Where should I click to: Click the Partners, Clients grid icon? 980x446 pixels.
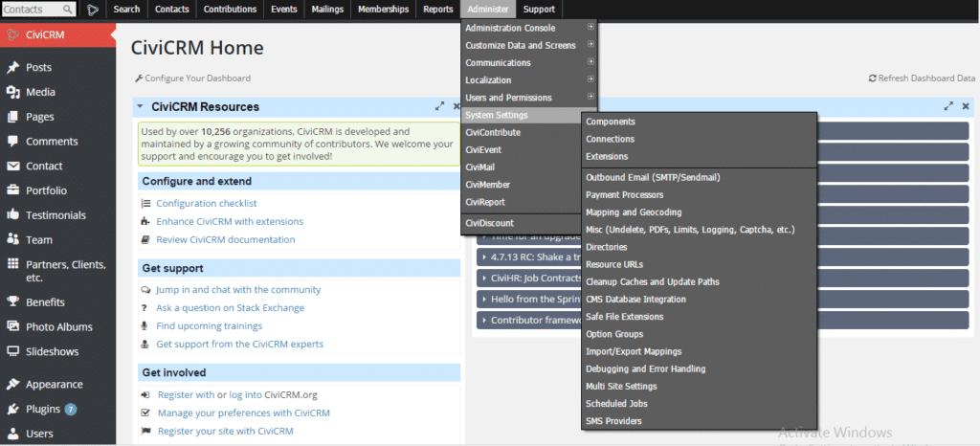click(12, 264)
